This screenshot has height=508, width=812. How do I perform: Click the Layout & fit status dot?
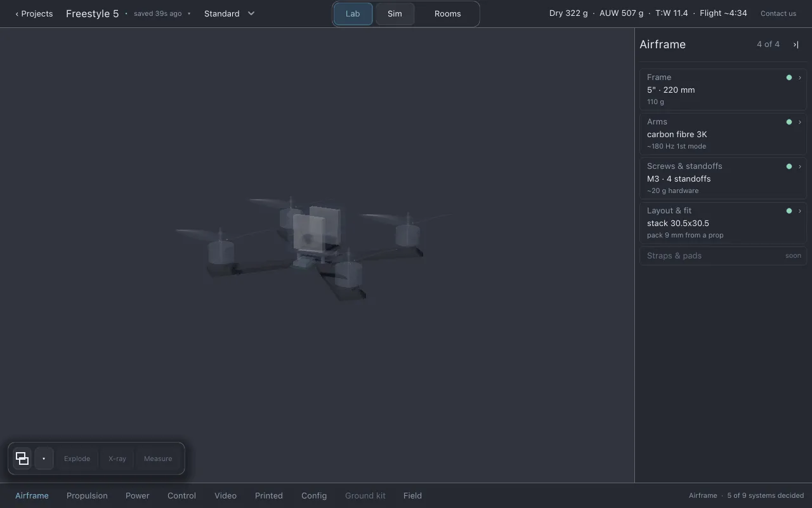coord(789,211)
